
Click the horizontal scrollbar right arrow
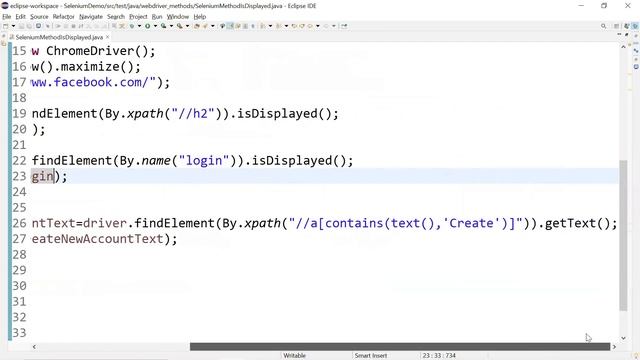click(614, 347)
